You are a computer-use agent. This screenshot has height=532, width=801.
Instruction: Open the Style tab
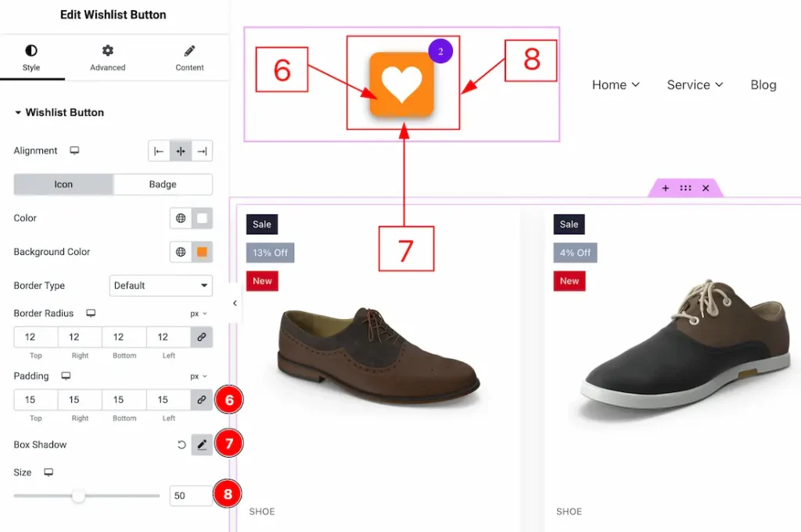point(31,58)
